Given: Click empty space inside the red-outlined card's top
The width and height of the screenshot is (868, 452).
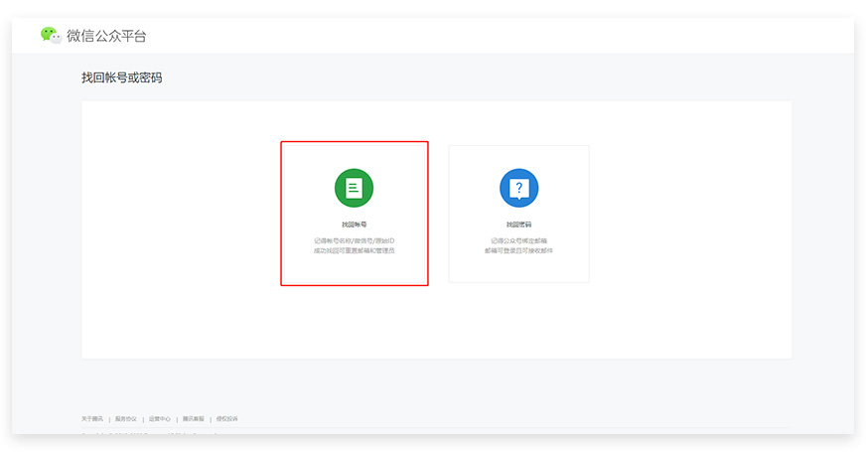Looking at the screenshot, I should (x=354, y=154).
